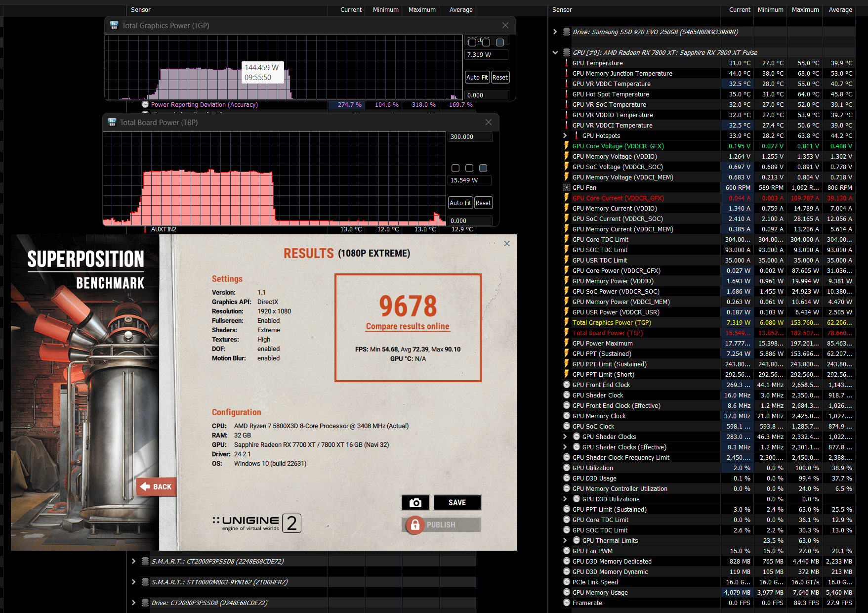This screenshot has height=613, width=868.
Task: Expand the GPU Shader Clocks row
Action: click(x=565, y=437)
